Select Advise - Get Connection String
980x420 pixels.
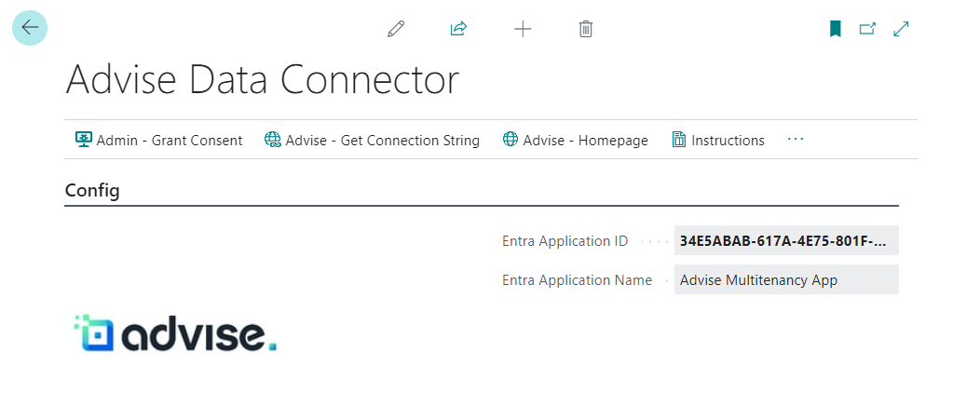coord(372,141)
